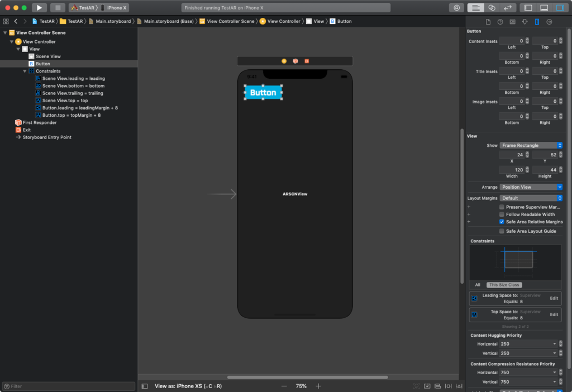Toggle the Navigator panel visibility
Viewport: 572px width, 392px height.
pos(528,8)
